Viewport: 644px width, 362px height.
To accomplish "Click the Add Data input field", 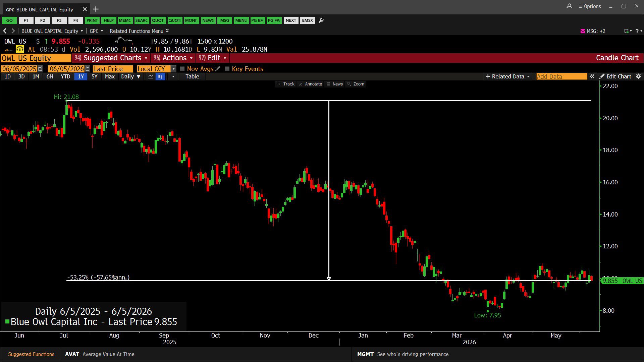I will point(561,76).
